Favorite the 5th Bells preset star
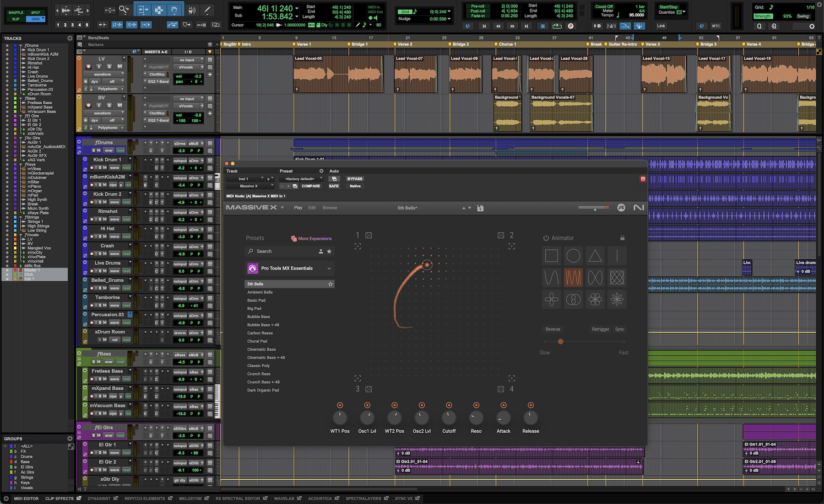The image size is (824, 504). coord(330,284)
